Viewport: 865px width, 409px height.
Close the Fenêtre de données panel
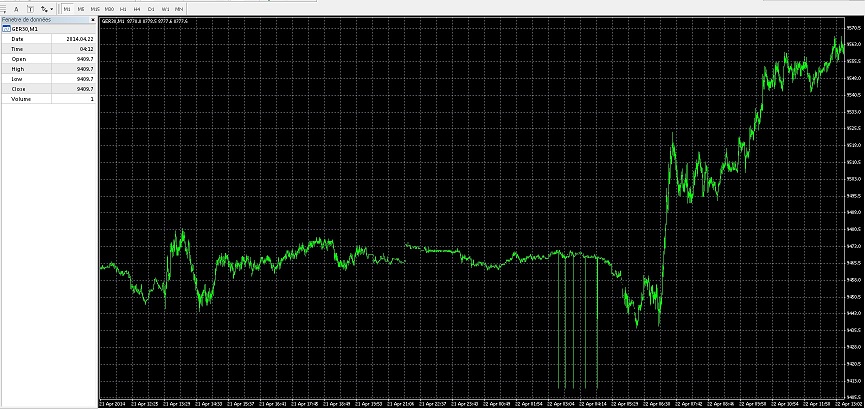(92, 20)
